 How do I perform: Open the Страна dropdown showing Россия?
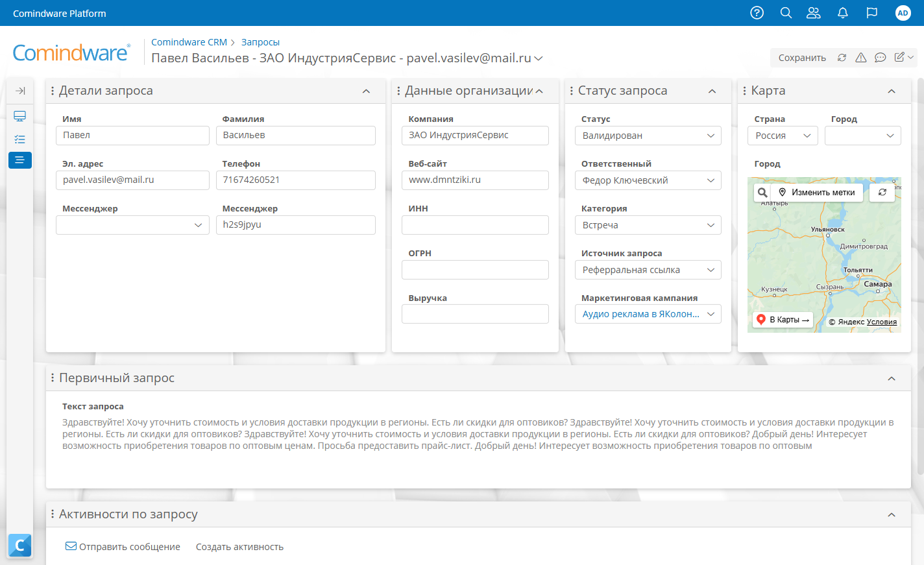(783, 136)
